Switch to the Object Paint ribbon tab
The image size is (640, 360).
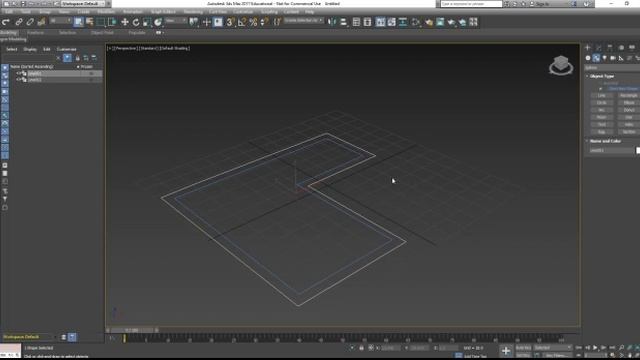(102, 33)
